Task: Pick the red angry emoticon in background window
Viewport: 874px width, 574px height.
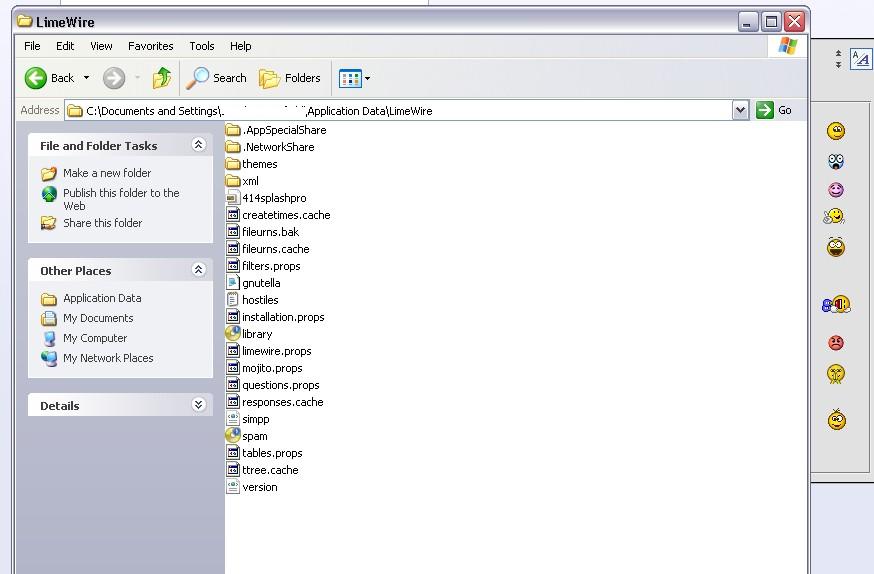Action: tap(836, 343)
